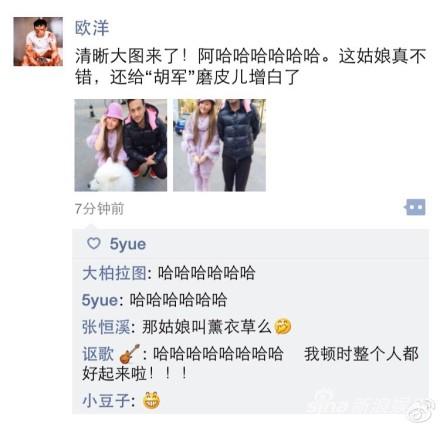The width and height of the screenshot is (440, 427).
Task: Tap the grinning emoji in 小豆子's comment
Action: pyautogui.click(x=151, y=401)
